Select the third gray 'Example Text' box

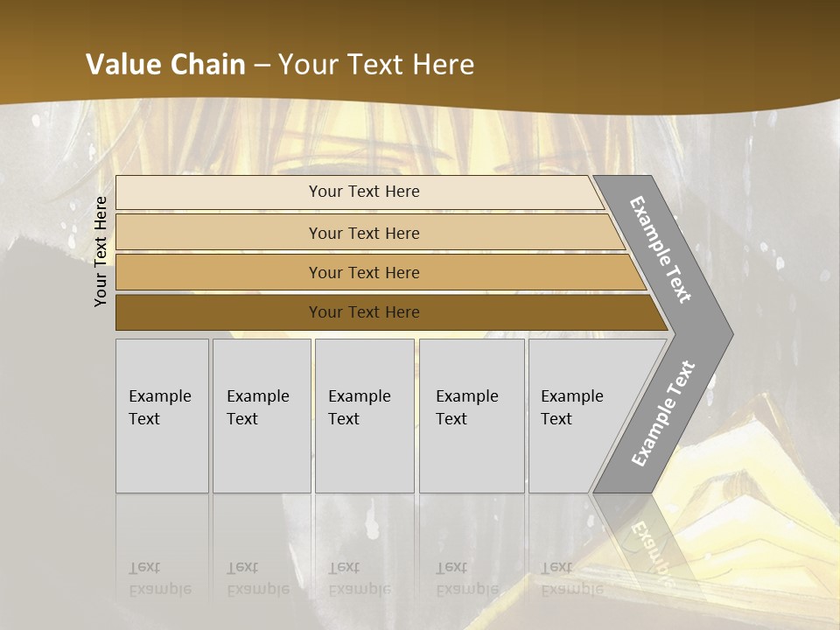[x=365, y=416]
